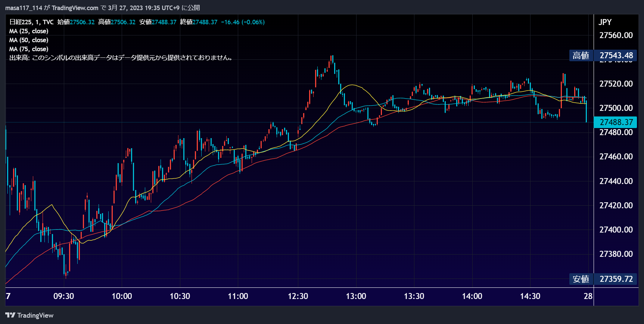
Task: Click the 27460.00 price axis label
Action: (x=616, y=156)
